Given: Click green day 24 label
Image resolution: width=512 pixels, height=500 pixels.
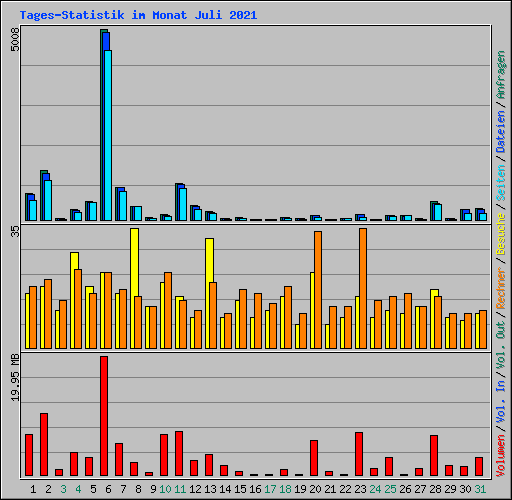Looking at the screenshot, I should click(375, 489).
